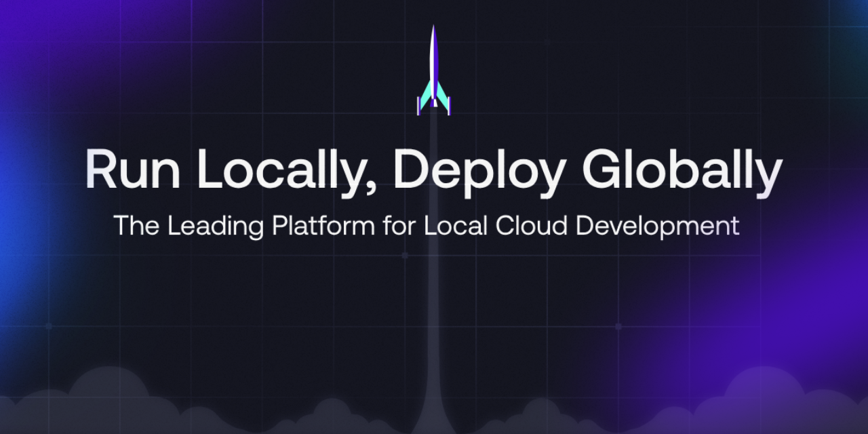Click the word "Globally" in the headline
The image size is (868, 434).
coord(682,170)
